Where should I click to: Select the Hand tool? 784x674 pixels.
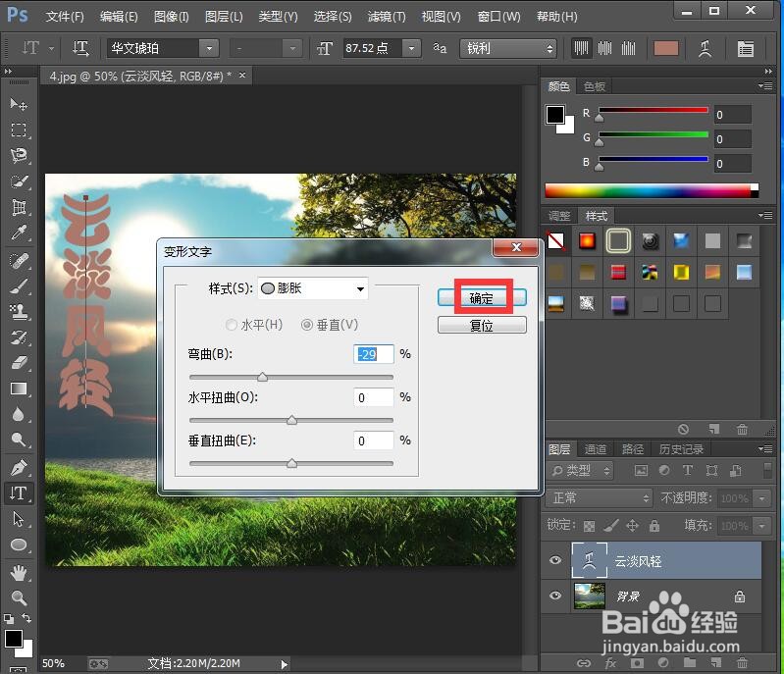coord(19,573)
